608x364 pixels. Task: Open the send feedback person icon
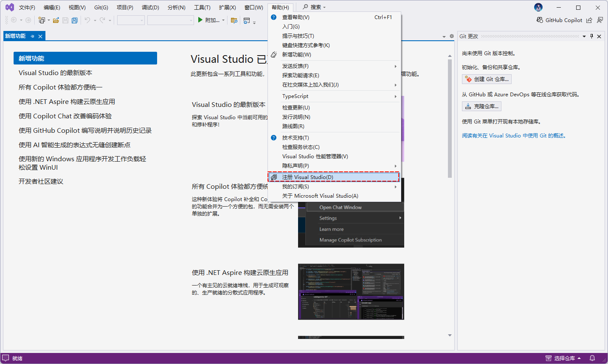click(600, 20)
